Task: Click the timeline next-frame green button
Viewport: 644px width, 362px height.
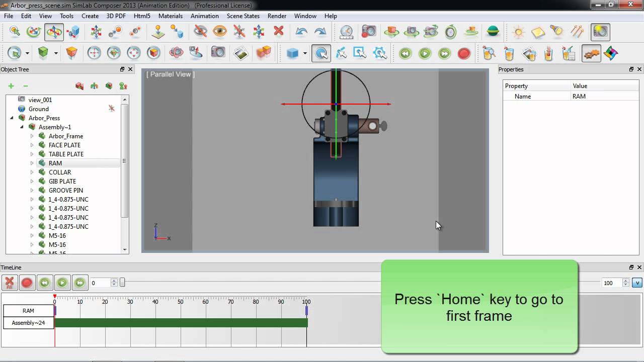Action: (x=79, y=283)
